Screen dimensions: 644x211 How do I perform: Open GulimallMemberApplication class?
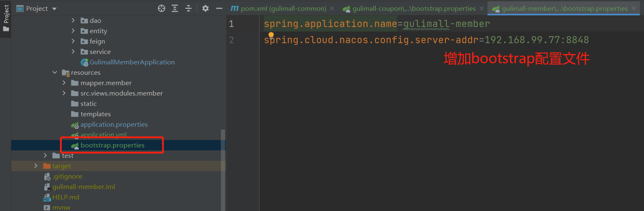point(132,62)
